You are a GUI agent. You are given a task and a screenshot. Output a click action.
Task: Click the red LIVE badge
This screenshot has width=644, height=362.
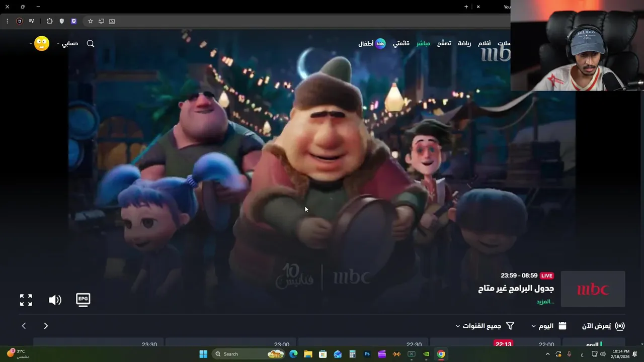(x=547, y=276)
